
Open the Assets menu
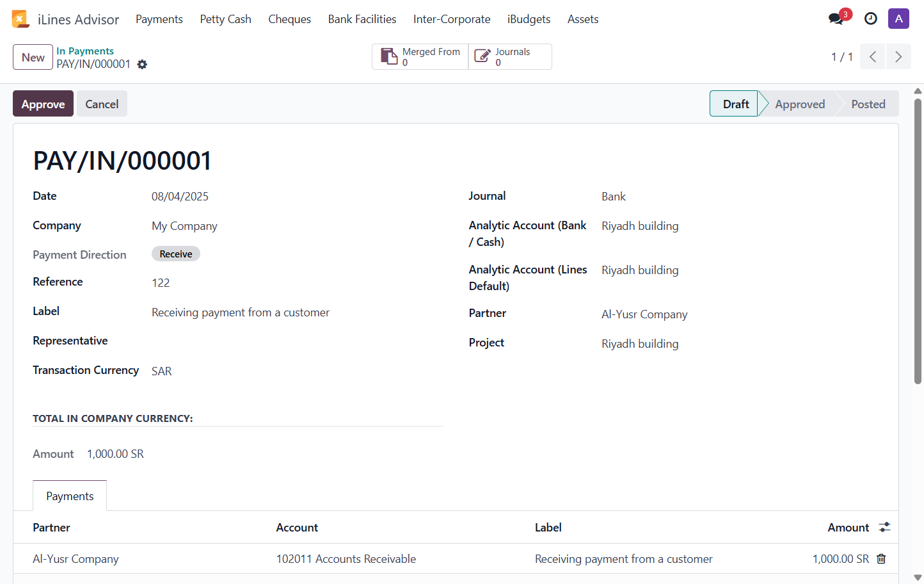pyautogui.click(x=583, y=19)
